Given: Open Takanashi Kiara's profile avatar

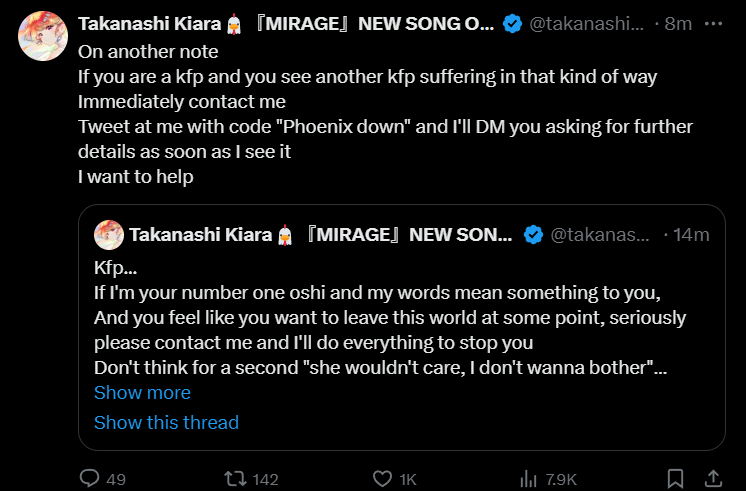Looking at the screenshot, I should click(42, 37).
